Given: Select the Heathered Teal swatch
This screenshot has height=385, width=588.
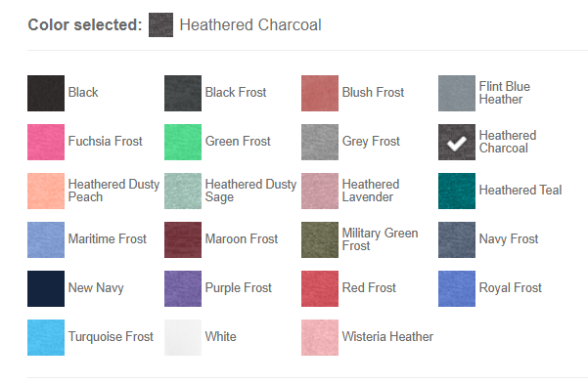Looking at the screenshot, I should click(x=457, y=191).
